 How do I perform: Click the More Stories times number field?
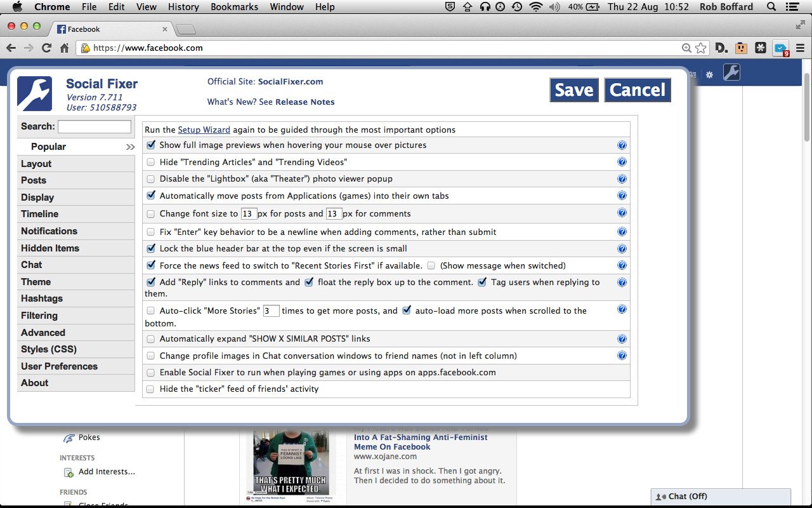pos(272,311)
